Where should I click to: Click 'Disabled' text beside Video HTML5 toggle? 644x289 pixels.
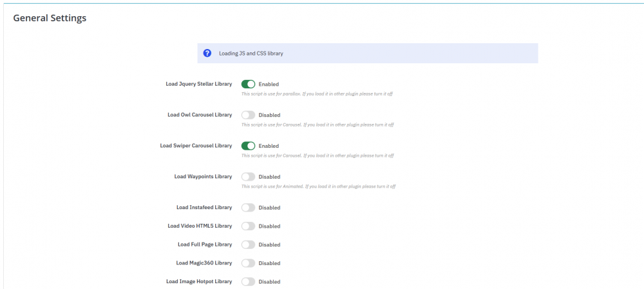click(269, 226)
